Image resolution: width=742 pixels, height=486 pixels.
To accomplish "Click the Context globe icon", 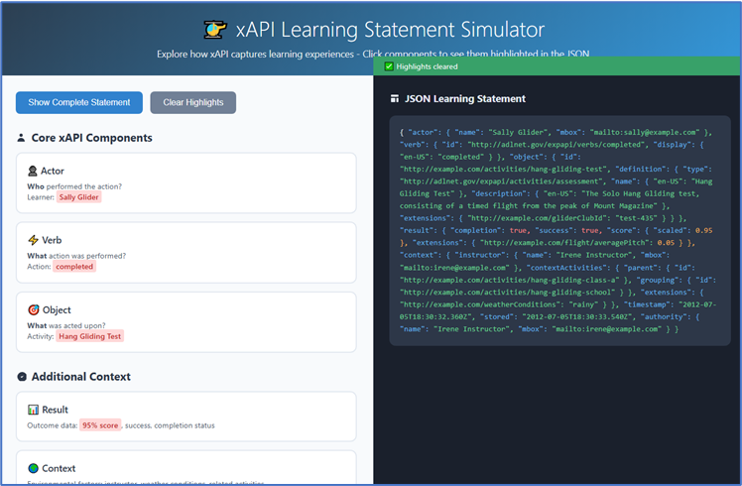I will (33, 468).
